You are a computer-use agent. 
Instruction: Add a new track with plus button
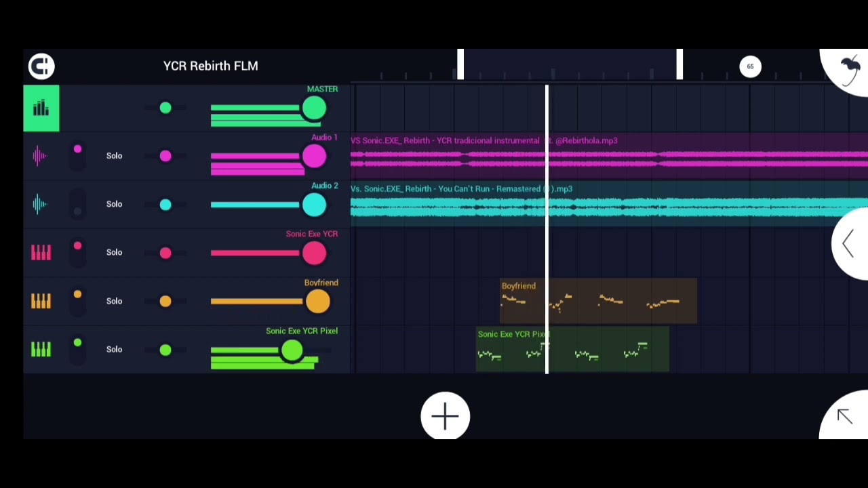445,416
